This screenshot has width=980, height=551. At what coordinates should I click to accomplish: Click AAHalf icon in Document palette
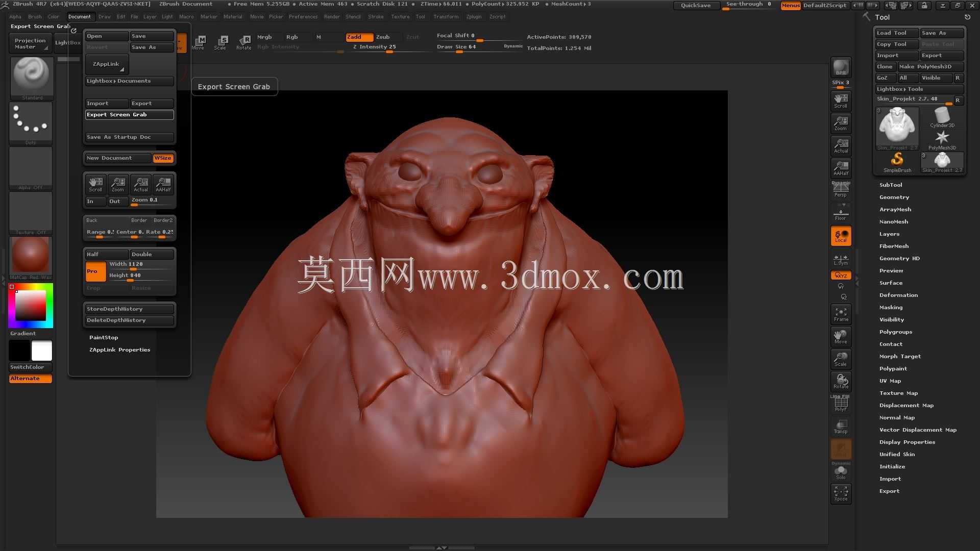(x=163, y=185)
